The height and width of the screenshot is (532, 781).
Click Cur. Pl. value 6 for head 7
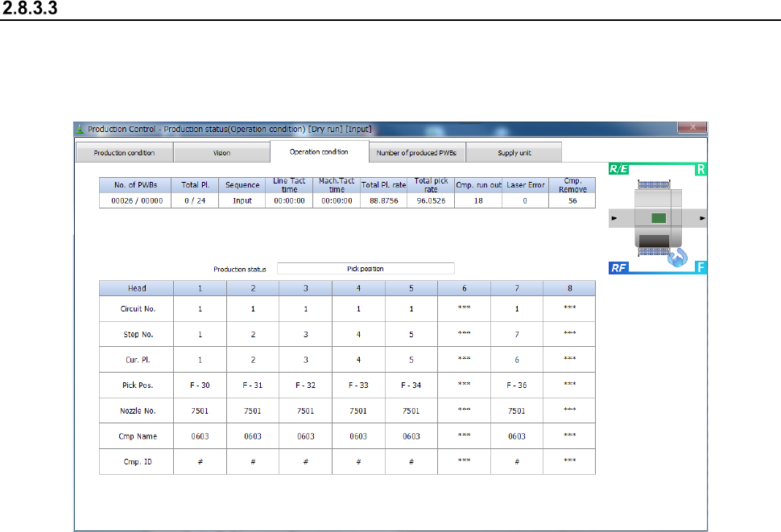click(x=517, y=360)
